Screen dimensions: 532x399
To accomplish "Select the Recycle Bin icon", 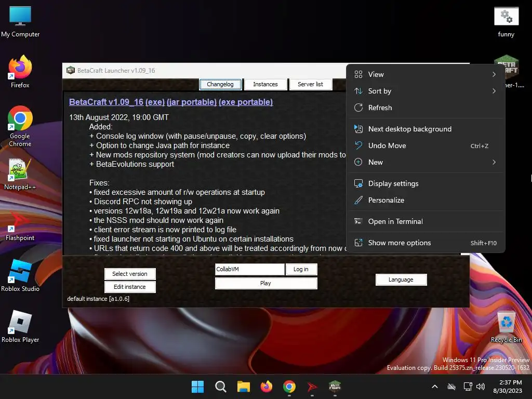I will pos(506,327).
